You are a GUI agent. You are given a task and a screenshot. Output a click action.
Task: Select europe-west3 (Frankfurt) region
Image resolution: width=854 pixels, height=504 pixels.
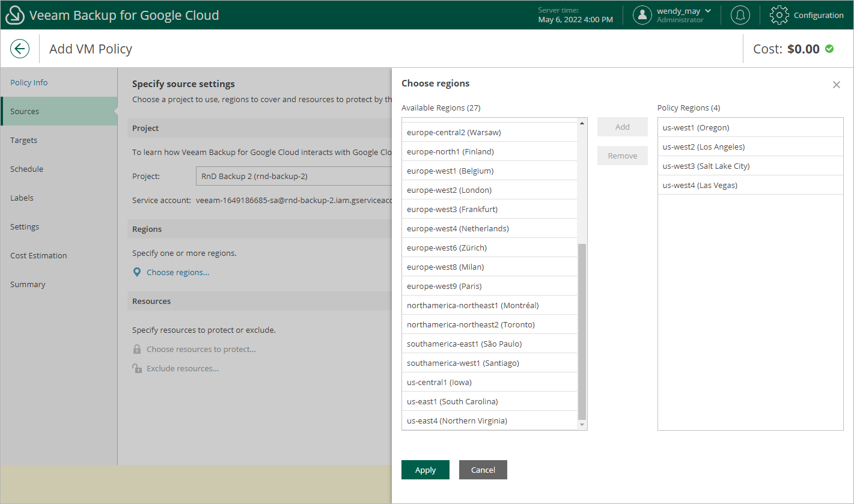click(489, 209)
